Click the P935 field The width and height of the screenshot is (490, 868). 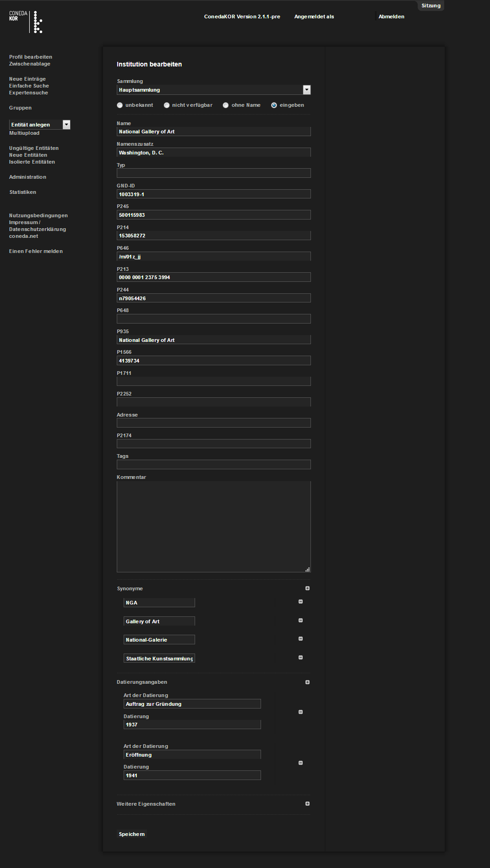pyautogui.click(x=214, y=340)
